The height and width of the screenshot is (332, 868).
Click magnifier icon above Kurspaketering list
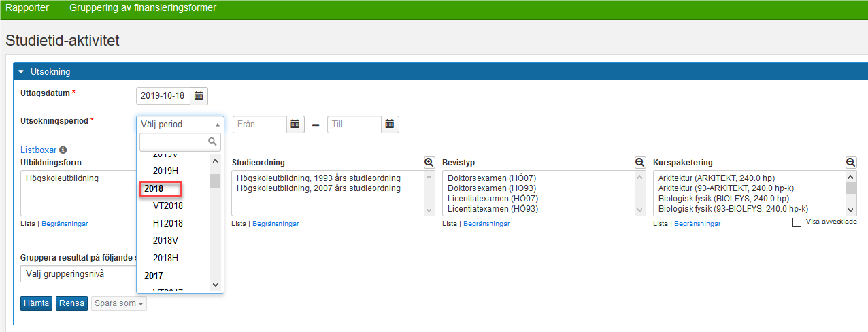click(x=851, y=163)
